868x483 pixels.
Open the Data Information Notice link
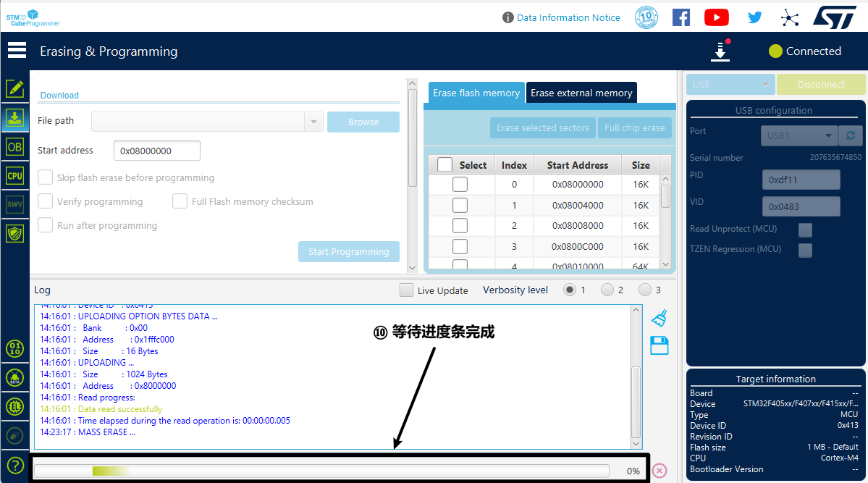coord(568,17)
